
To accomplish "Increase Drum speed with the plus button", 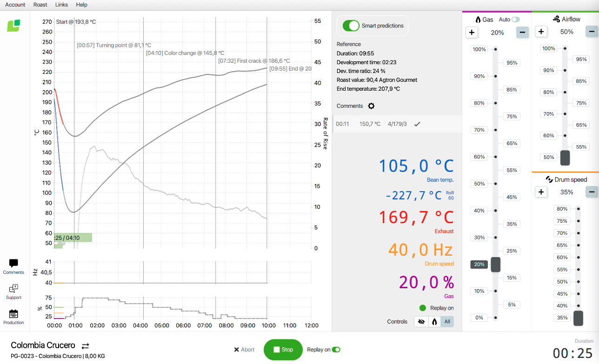I will (x=541, y=192).
